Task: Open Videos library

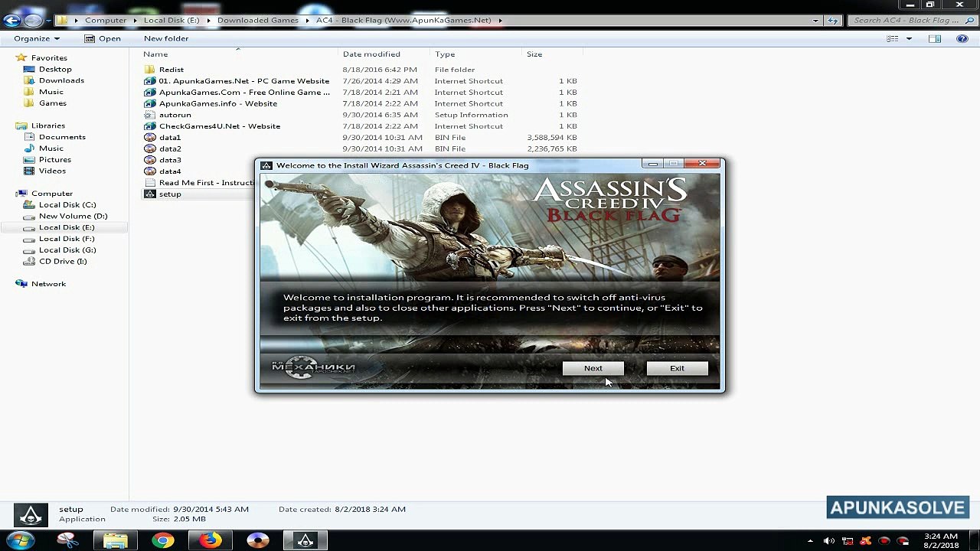Action: [53, 171]
